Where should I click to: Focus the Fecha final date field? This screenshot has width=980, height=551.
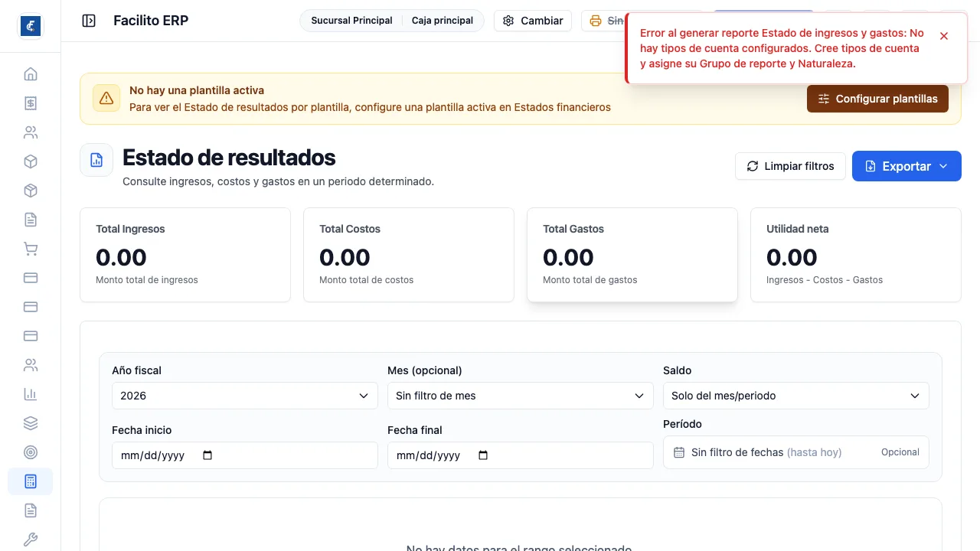coord(521,455)
